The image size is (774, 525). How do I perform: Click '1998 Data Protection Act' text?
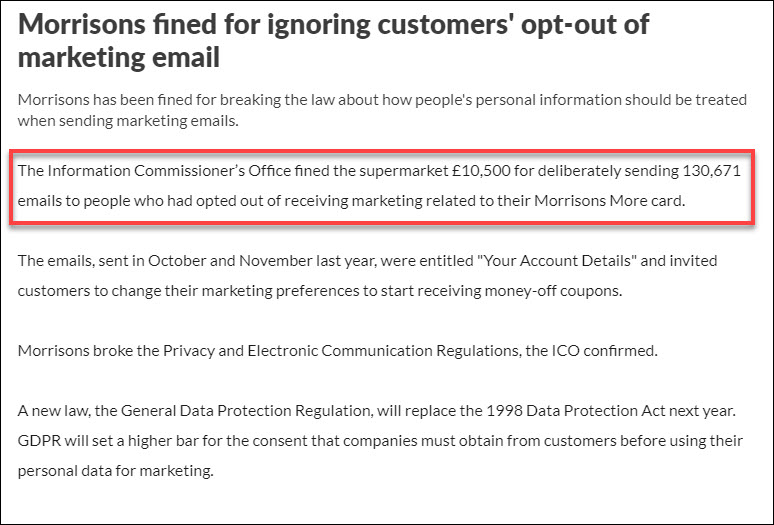pos(576,411)
